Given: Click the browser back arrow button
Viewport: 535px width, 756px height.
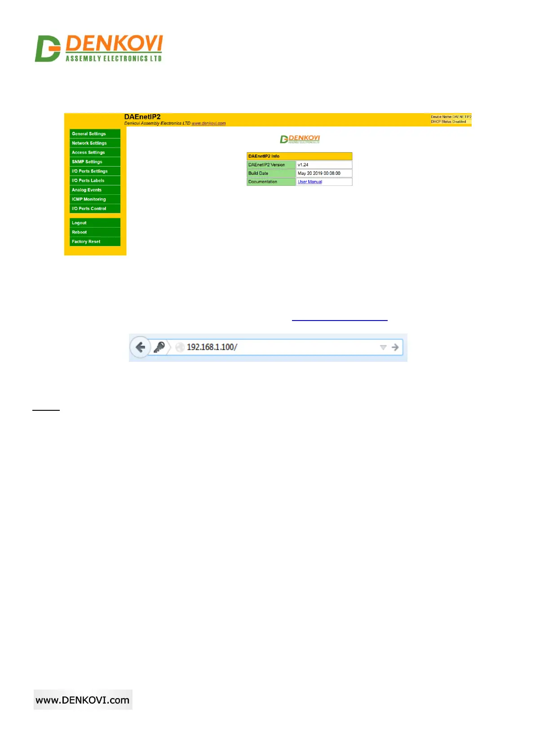Looking at the screenshot, I should coord(140,347).
